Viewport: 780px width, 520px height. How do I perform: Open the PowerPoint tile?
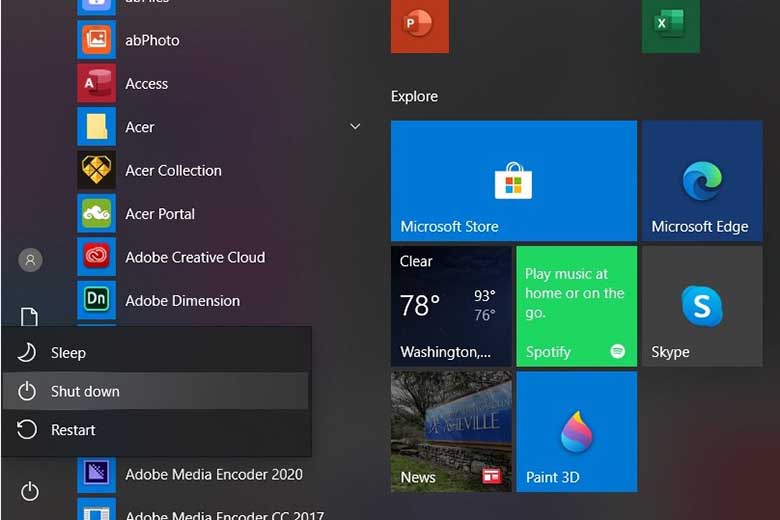pos(419,27)
